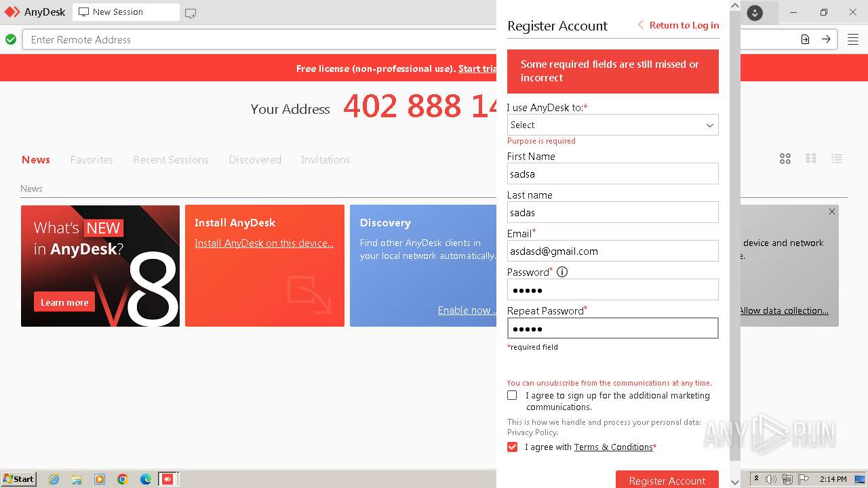Viewport: 868px width, 488px height.
Task: Switch to list view
Action: click(837, 159)
